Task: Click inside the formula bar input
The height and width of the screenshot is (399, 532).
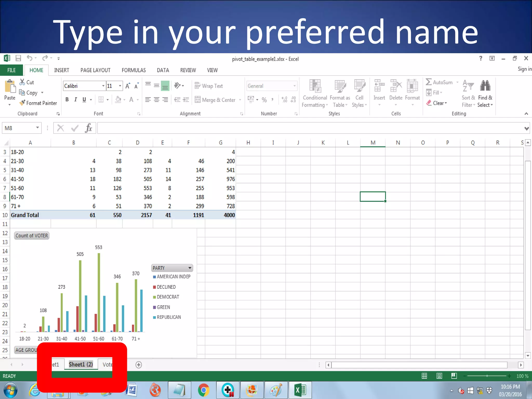Action: 310,128
